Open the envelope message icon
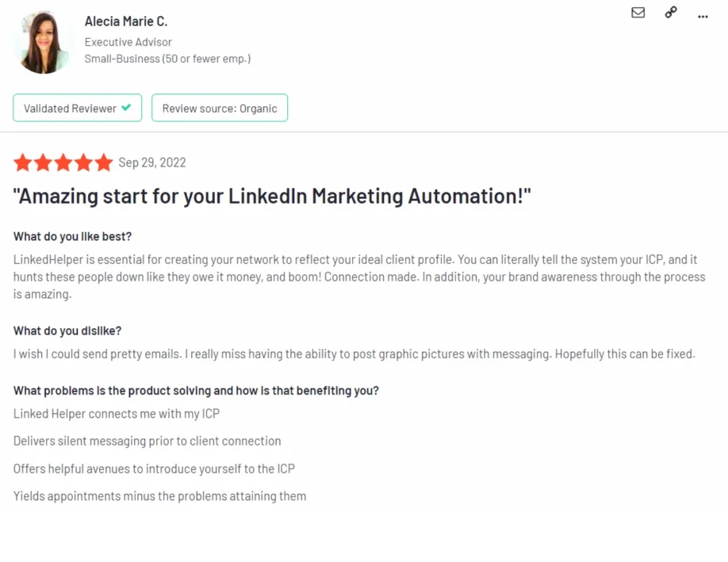This screenshot has width=728, height=562. 638,13
